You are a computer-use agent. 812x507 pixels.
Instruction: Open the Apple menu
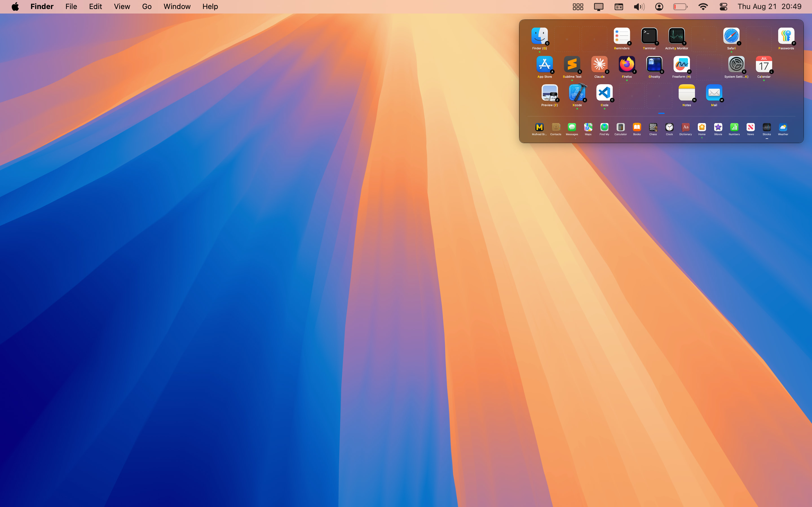pyautogui.click(x=15, y=7)
